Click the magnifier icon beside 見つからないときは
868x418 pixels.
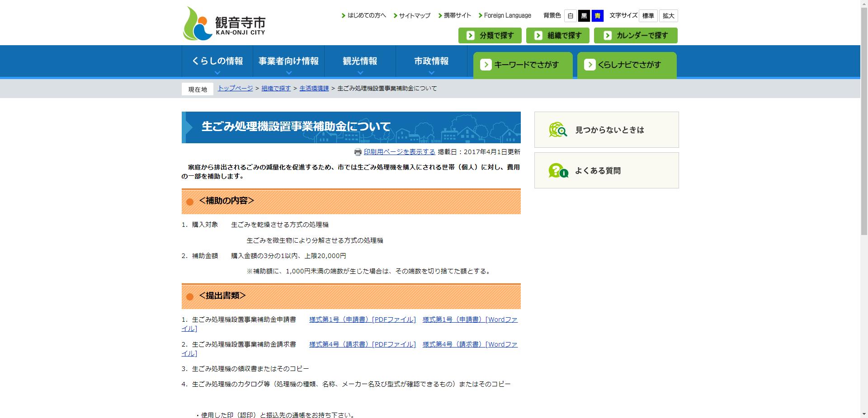pyautogui.click(x=557, y=130)
